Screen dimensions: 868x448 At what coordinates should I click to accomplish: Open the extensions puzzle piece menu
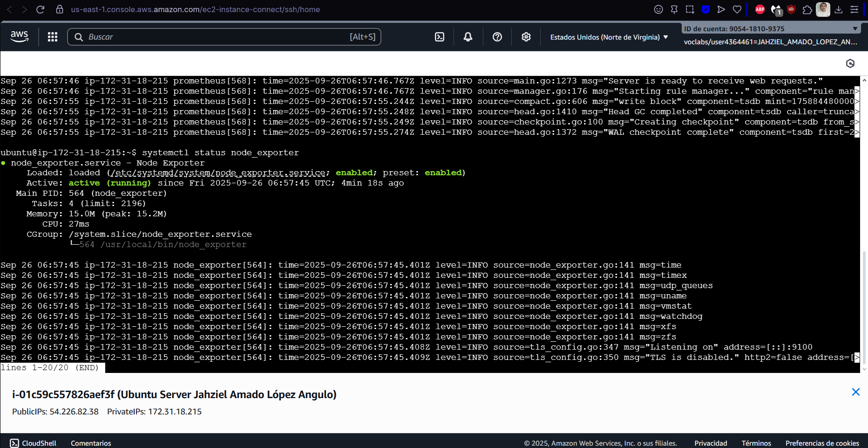click(807, 9)
